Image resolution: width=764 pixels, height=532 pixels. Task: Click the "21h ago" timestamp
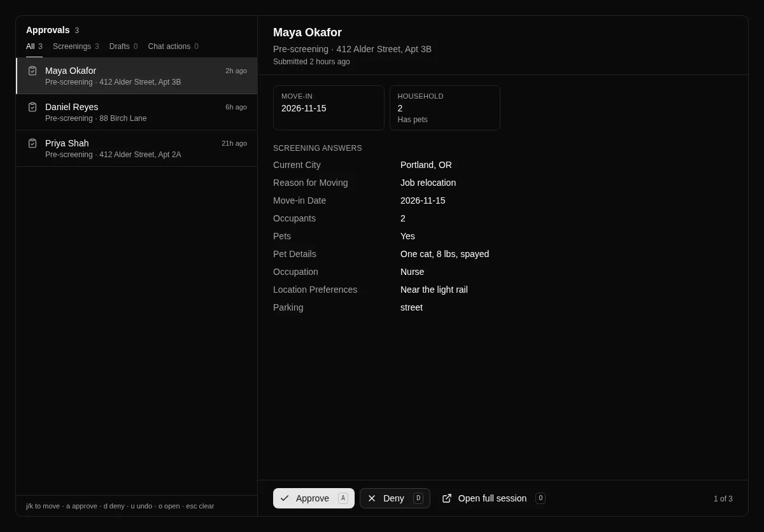point(234,143)
